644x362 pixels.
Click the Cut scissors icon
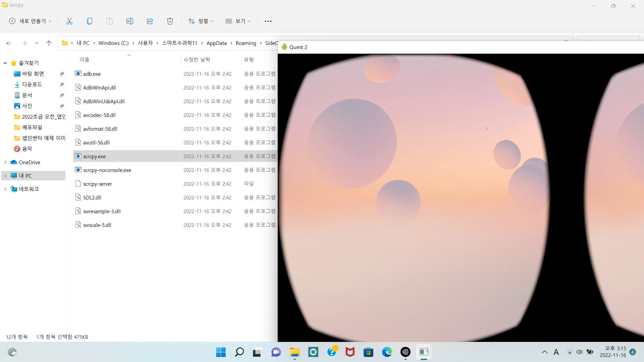coord(69,21)
